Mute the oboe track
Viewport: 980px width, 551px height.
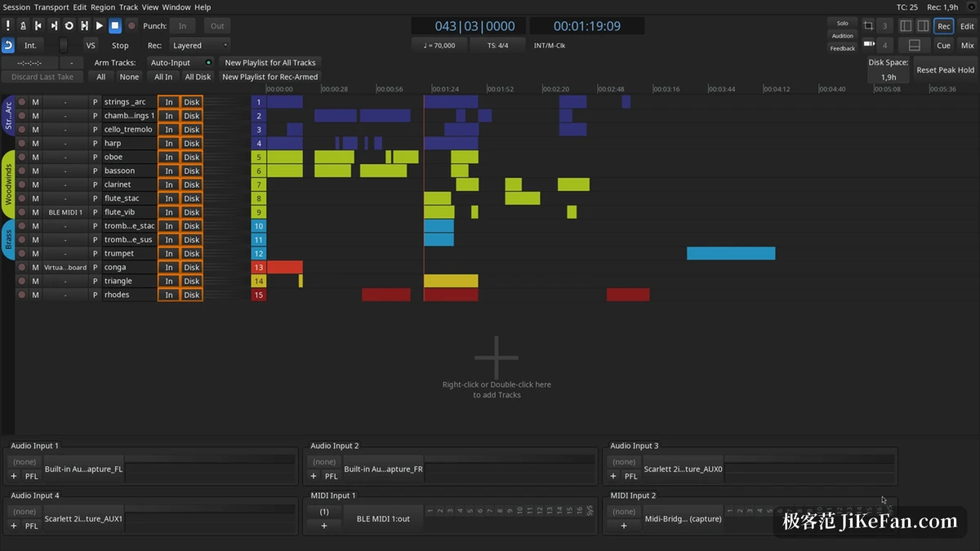pos(35,158)
